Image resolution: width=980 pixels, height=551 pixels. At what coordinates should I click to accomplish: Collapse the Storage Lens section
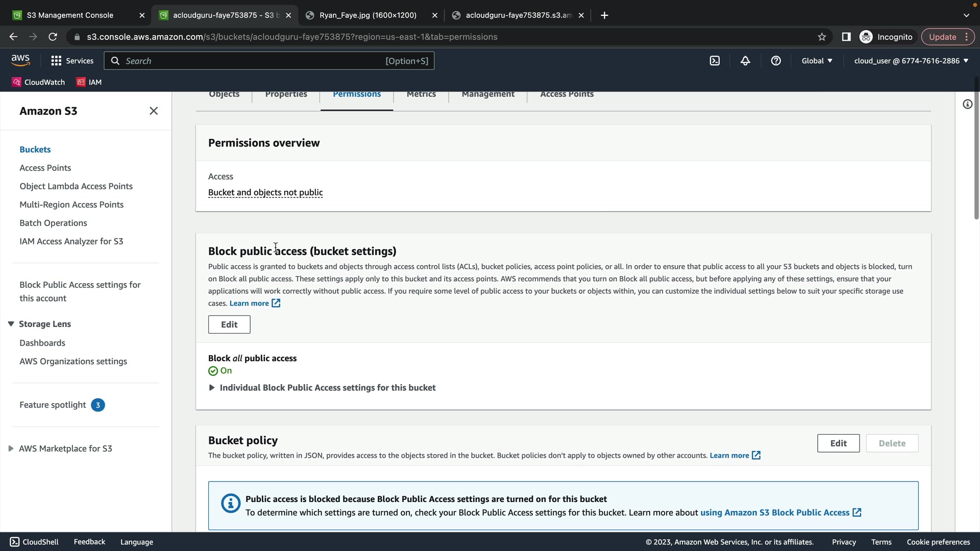[11, 324]
